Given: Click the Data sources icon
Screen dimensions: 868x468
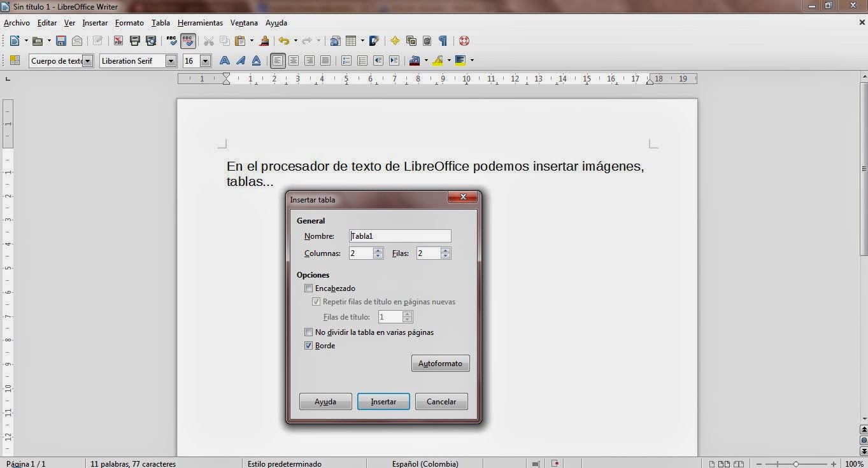Looking at the screenshot, I should [x=427, y=41].
